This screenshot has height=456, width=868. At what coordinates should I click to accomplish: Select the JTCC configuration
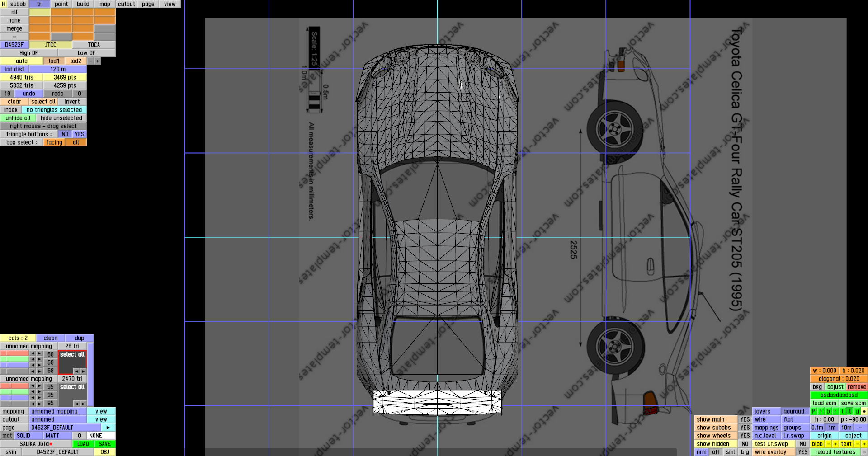(x=51, y=45)
